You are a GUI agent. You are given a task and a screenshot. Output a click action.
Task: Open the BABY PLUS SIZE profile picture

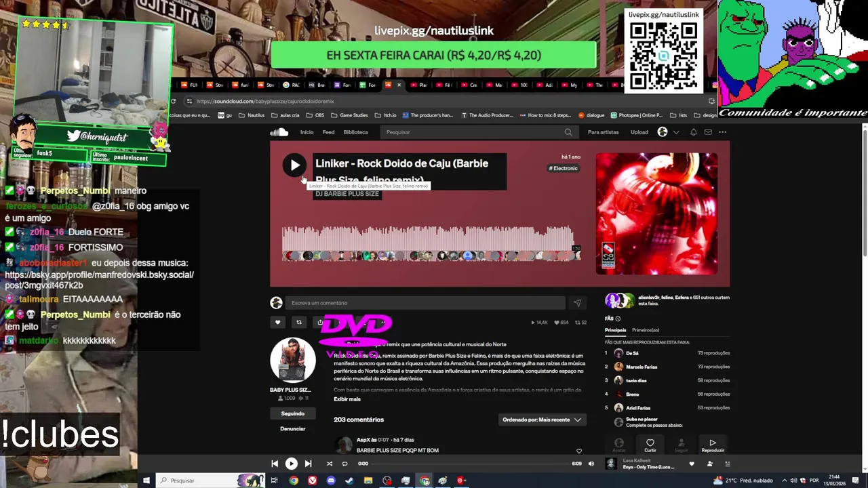pos(293,360)
